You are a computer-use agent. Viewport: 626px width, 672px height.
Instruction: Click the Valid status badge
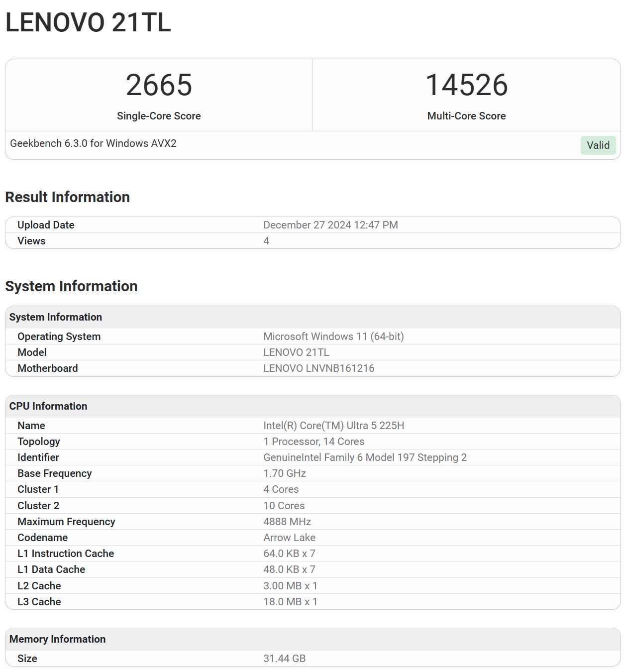(x=598, y=145)
